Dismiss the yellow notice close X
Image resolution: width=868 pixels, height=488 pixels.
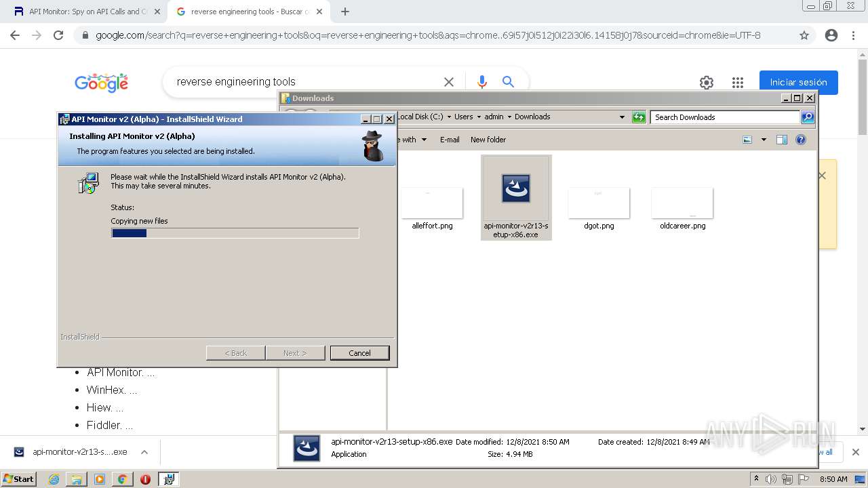point(822,176)
